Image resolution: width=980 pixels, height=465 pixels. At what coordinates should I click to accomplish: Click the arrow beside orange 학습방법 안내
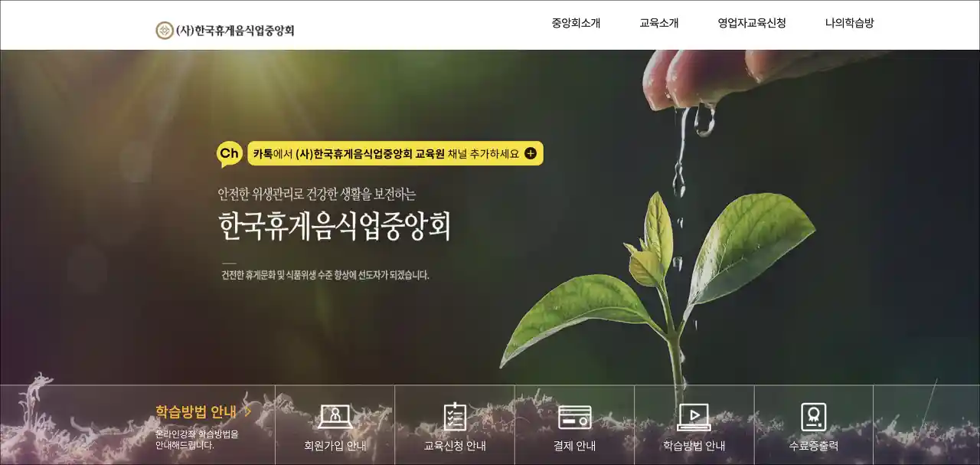(x=247, y=411)
